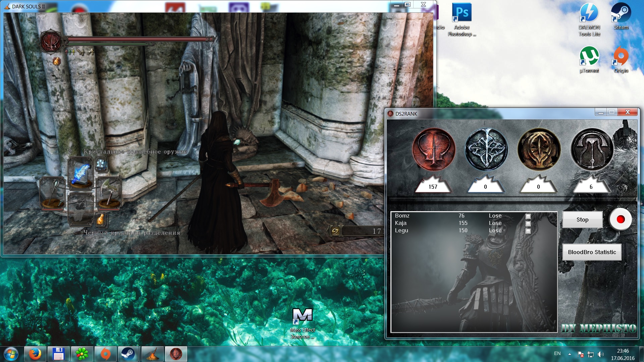The image size is (644, 362).
Task: Close the DS2RANK window
Action: (x=628, y=112)
